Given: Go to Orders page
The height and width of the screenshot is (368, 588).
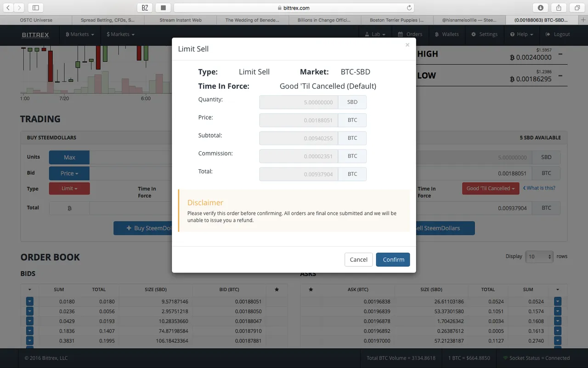Looking at the screenshot, I should point(410,34).
